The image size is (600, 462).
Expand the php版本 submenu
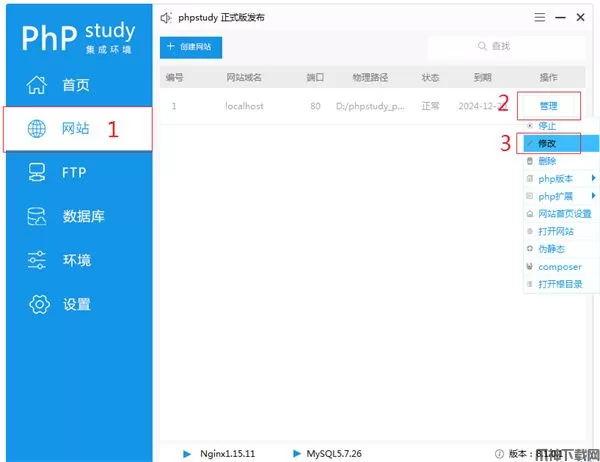point(561,178)
